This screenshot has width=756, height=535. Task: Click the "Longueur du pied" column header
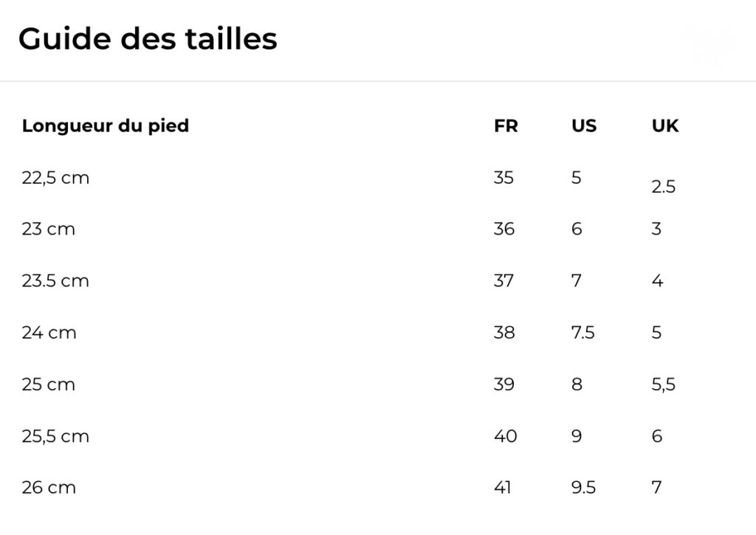coord(106,126)
